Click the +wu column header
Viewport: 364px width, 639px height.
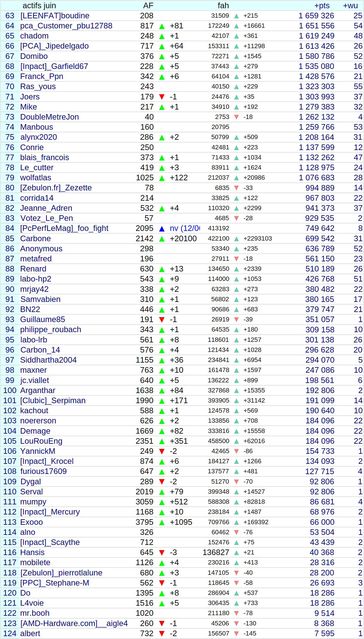tap(350, 6)
